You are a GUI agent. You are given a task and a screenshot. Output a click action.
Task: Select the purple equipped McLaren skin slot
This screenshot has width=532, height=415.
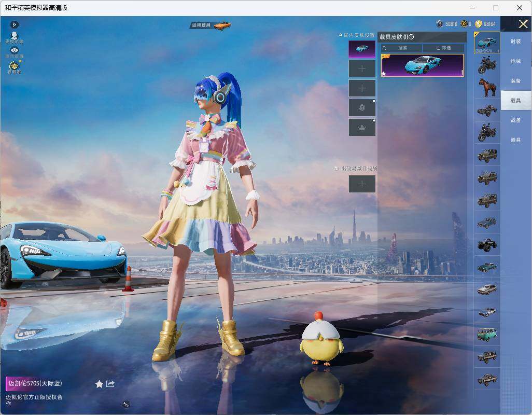(x=362, y=49)
